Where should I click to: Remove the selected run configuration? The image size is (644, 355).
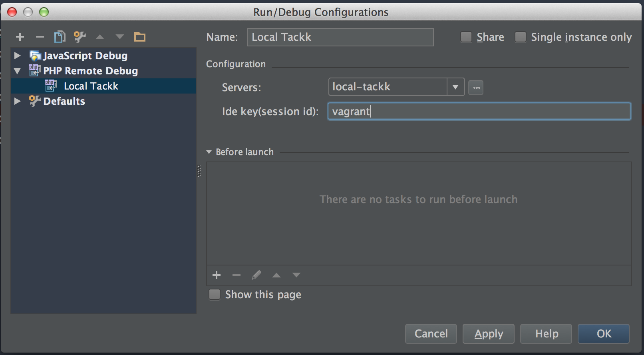click(x=40, y=37)
